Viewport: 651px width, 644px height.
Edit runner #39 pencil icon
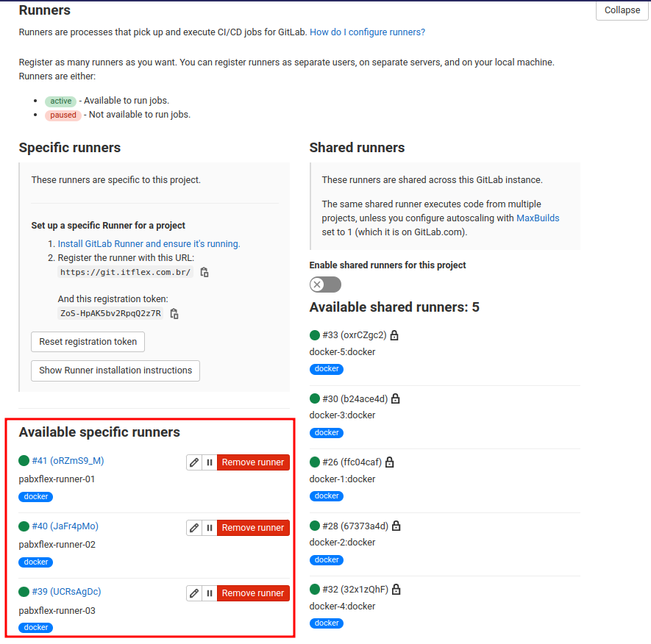coord(194,593)
